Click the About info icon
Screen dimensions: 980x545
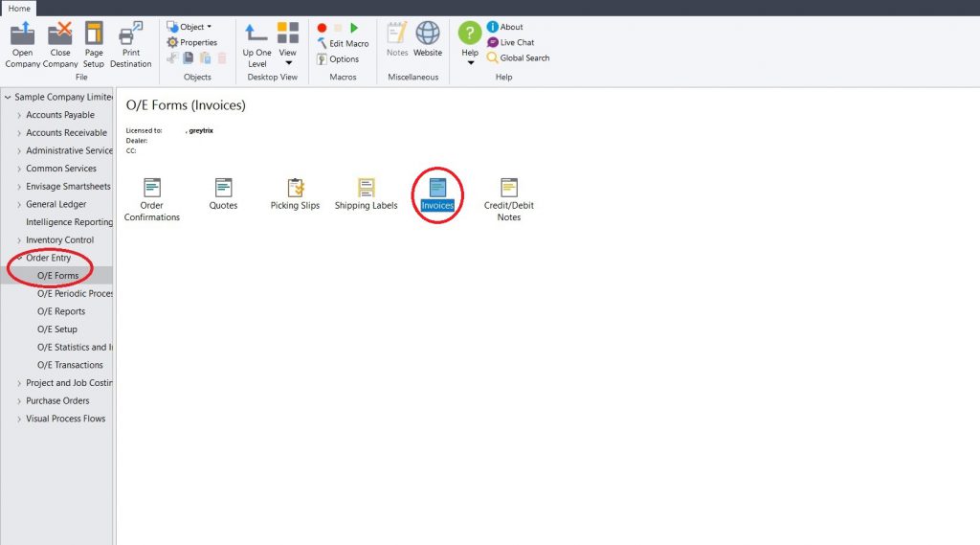pyautogui.click(x=505, y=27)
